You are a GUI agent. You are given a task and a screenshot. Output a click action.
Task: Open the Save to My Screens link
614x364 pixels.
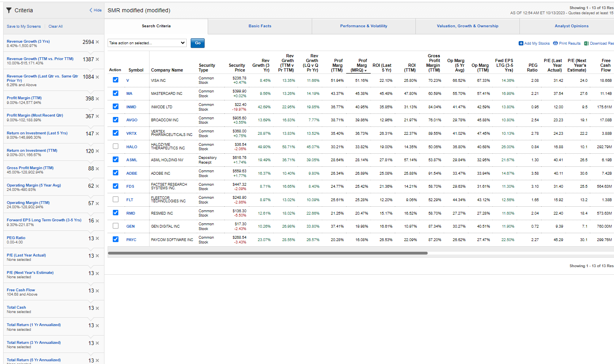[24, 26]
